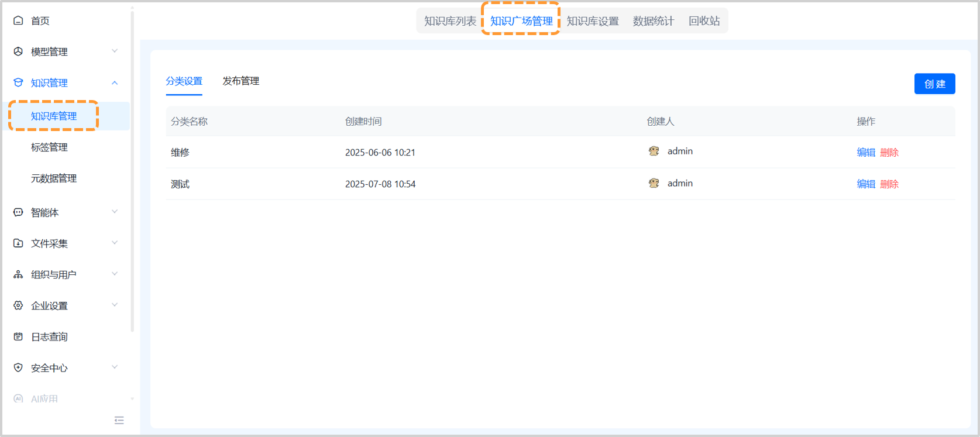Collapse the sidebar with bottom toggle icon
Viewport: 980px width, 437px height.
119,420
